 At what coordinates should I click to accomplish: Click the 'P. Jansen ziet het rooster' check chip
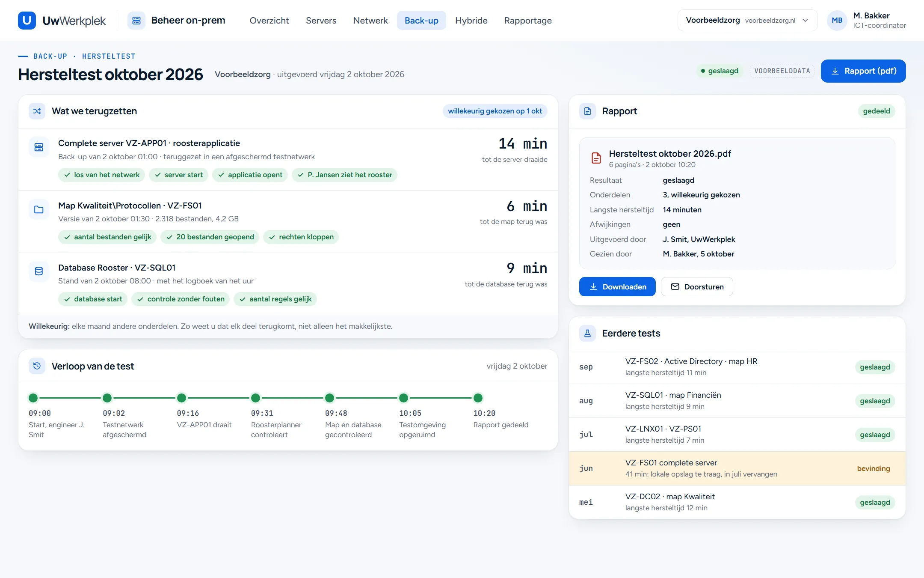tap(345, 175)
